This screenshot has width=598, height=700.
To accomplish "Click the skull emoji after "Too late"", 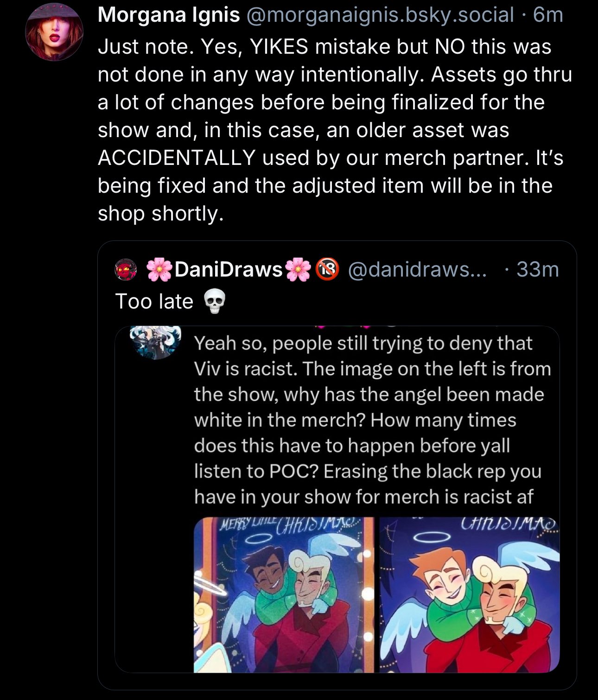I will [215, 303].
